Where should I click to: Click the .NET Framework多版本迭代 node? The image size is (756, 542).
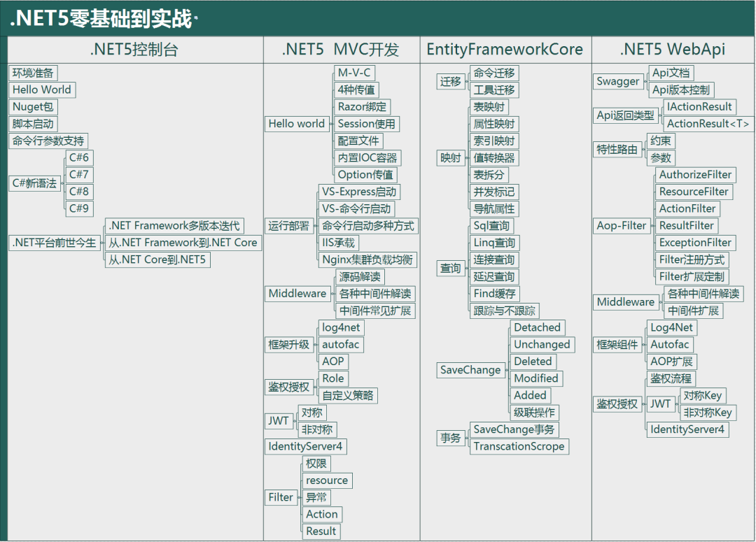[174, 225]
